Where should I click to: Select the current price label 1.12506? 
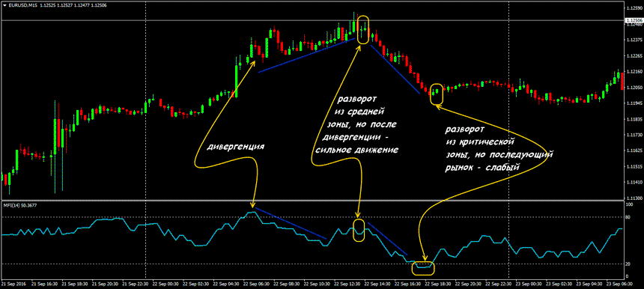(x=634, y=20)
